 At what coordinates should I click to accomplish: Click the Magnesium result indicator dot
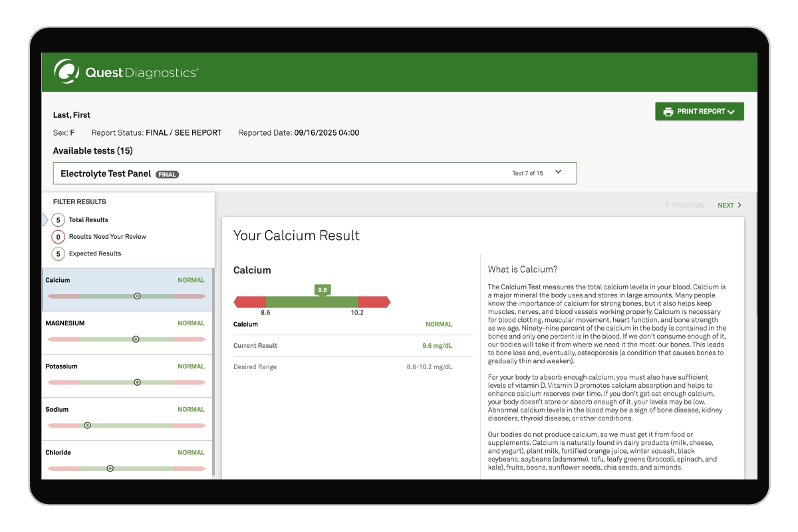pyautogui.click(x=136, y=339)
